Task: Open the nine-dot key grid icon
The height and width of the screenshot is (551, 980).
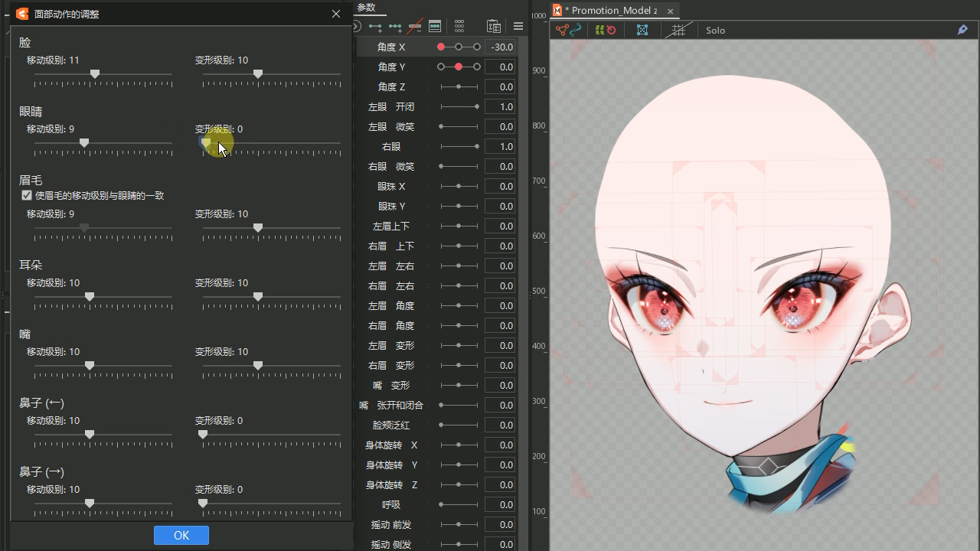Action: tap(459, 27)
